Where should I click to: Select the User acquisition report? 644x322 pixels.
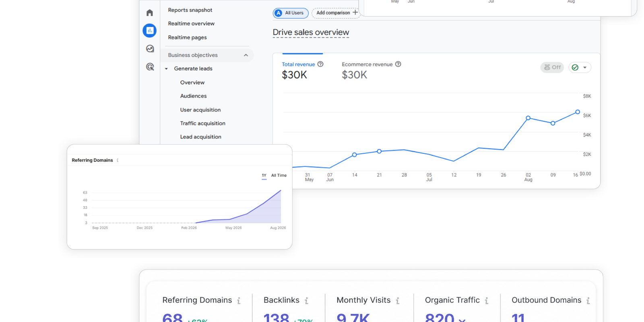point(200,110)
